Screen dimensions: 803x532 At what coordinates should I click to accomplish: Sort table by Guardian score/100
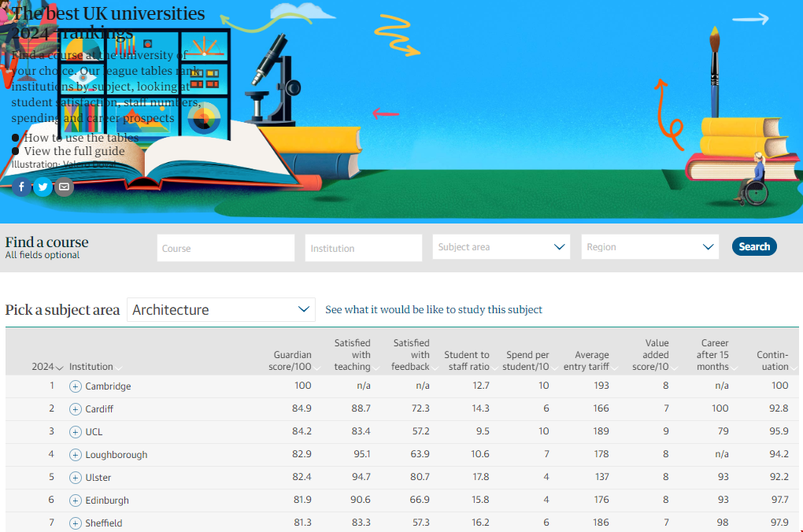tap(293, 361)
